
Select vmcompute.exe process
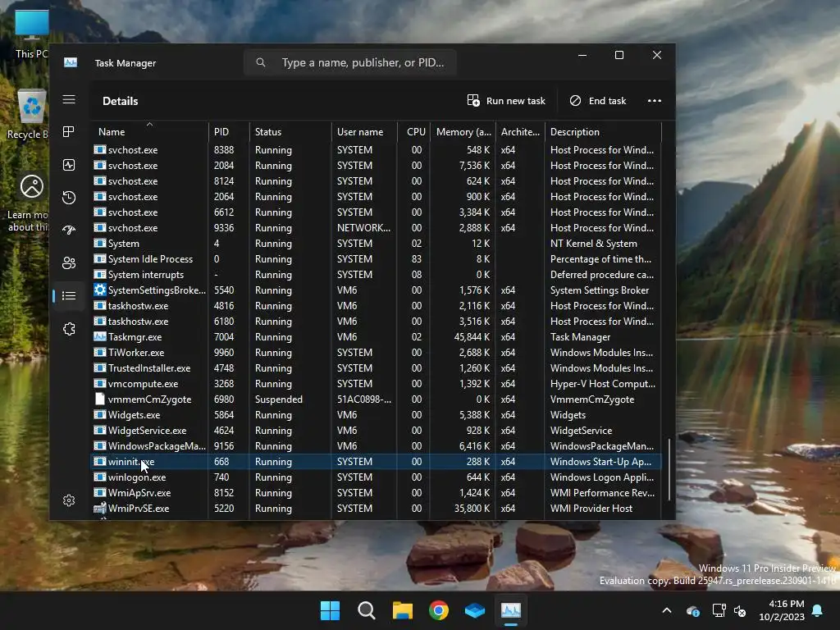pos(377,384)
